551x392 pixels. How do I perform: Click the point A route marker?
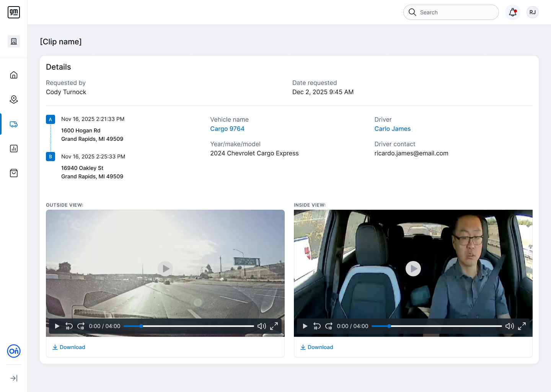click(51, 119)
